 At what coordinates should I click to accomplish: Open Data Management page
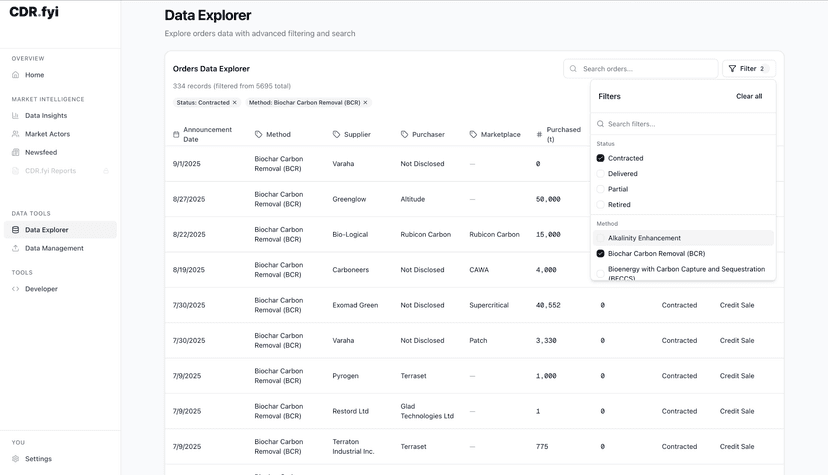click(x=54, y=249)
